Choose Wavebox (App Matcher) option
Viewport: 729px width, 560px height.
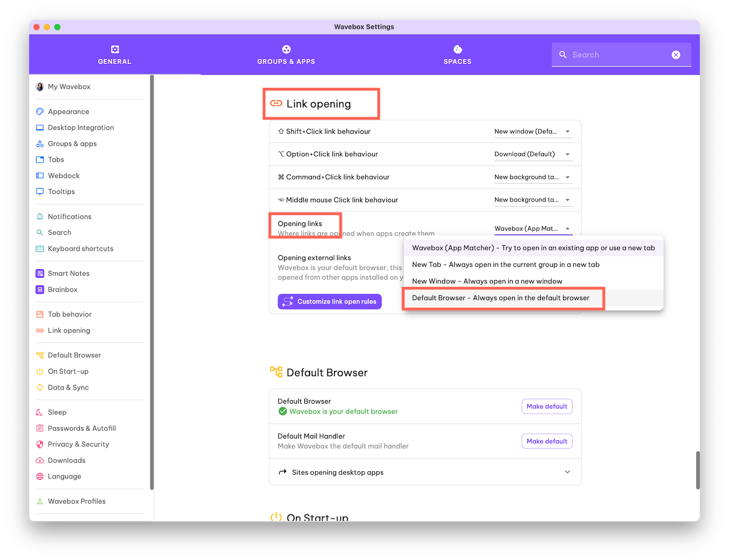533,248
